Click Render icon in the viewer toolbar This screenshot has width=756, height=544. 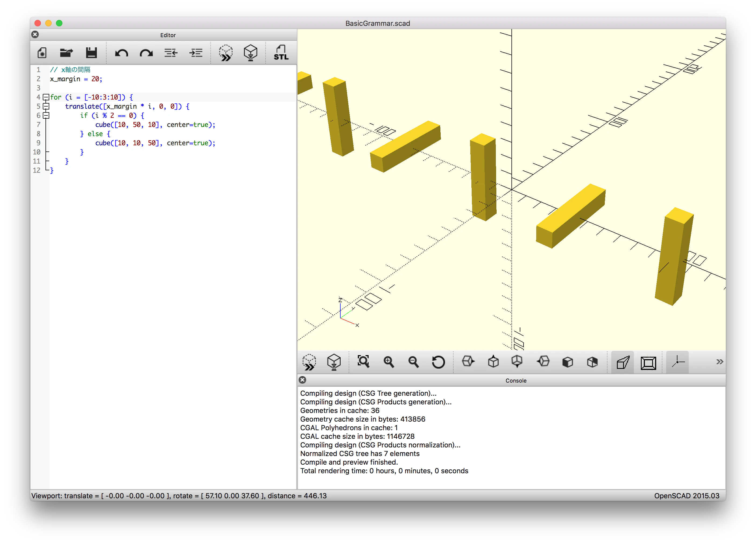tap(334, 362)
